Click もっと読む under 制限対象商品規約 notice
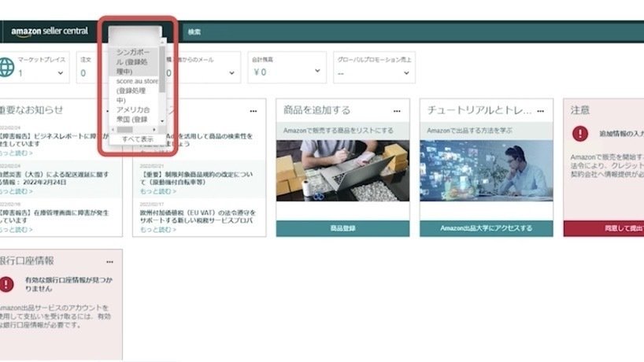The height and width of the screenshot is (362, 644). point(158,191)
